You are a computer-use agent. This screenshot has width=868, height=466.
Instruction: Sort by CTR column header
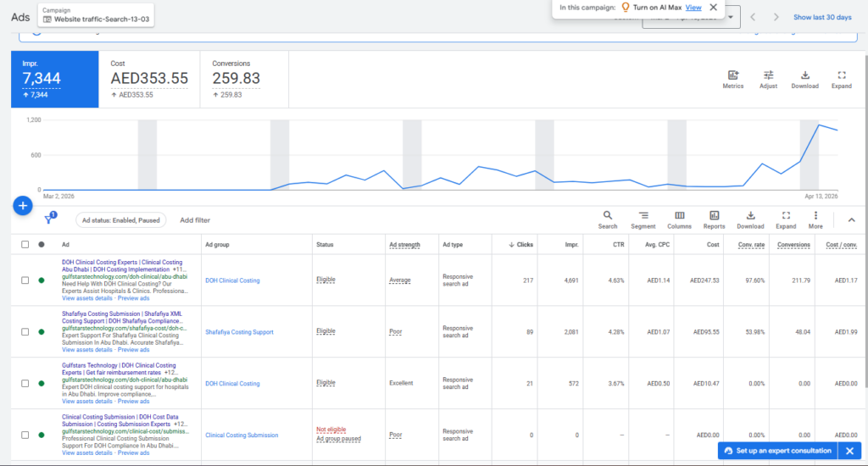(x=618, y=245)
